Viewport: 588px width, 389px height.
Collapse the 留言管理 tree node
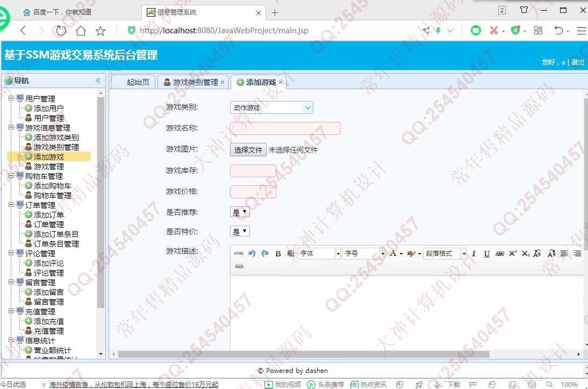point(11,282)
